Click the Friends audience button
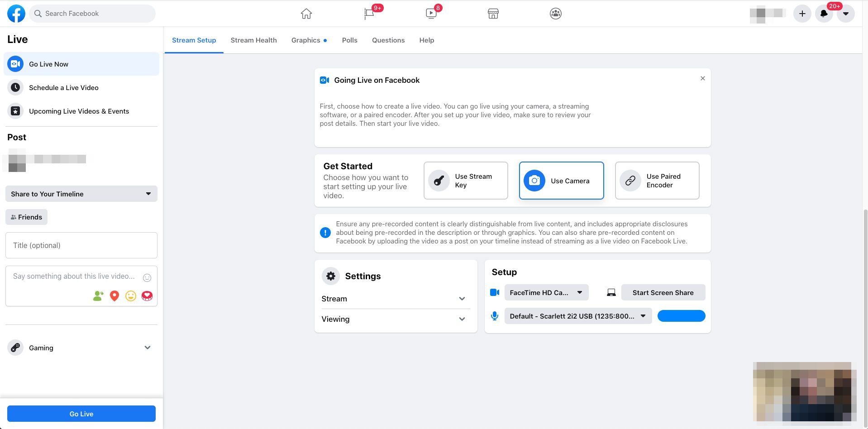The height and width of the screenshot is (429, 868). pos(26,217)
